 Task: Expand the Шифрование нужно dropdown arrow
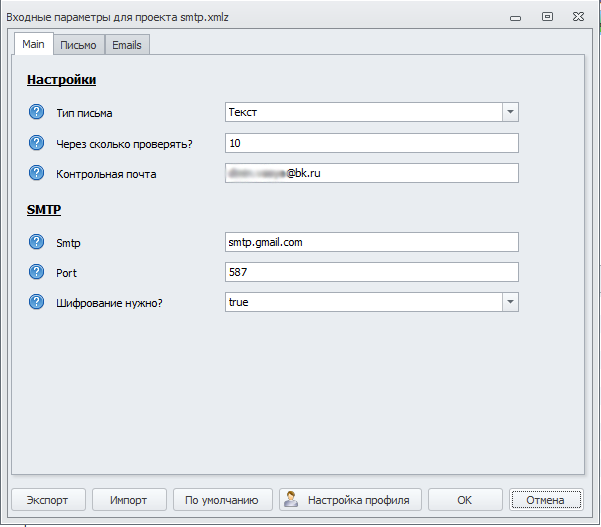[x=510, y=302]
